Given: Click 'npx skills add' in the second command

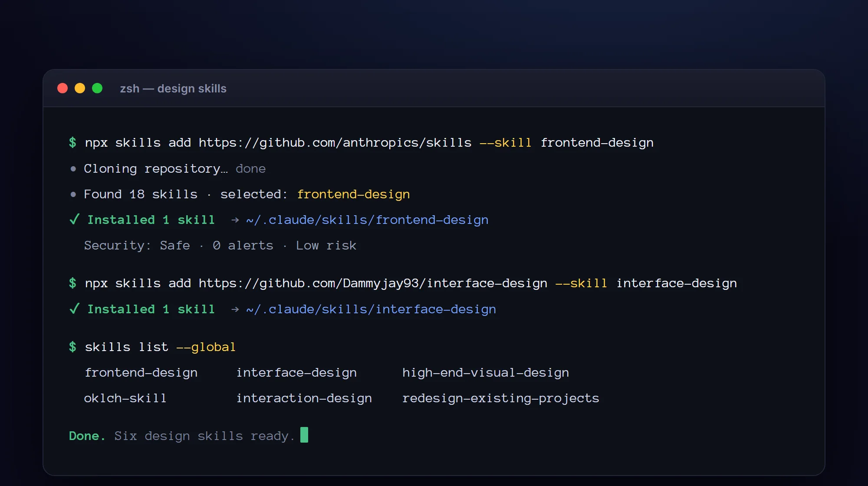Looking at the screenshot, I should tap(138, 283).
